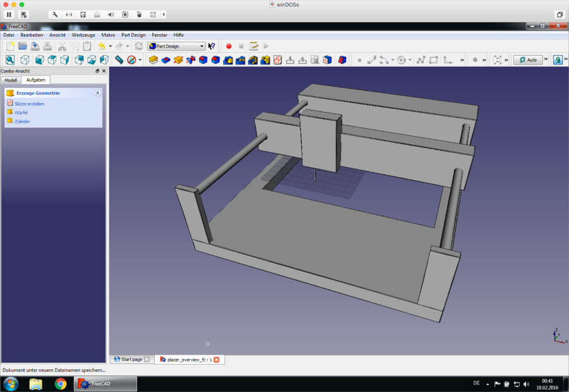Expand the circle tool dropdown arrow
This screenshot has width=569, height=392.
[x=410, y=60]
